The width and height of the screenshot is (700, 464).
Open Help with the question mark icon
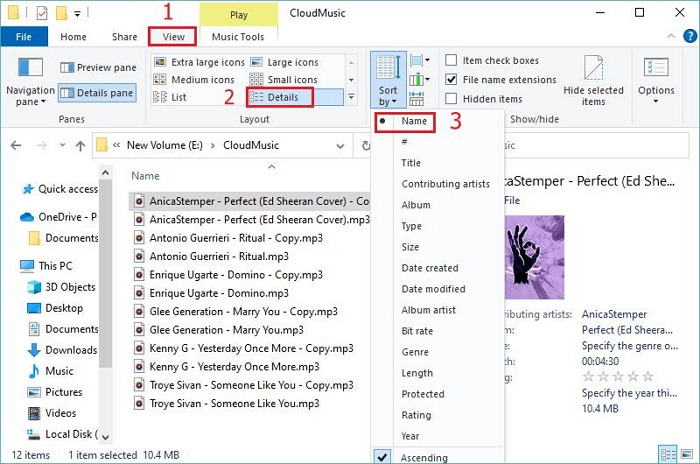690,36
